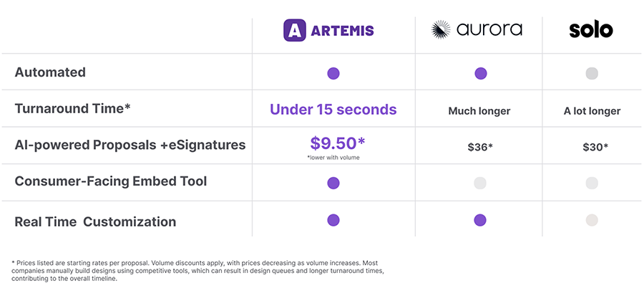
Task: Click the Solo brand logo
Action: click(591, 30)
